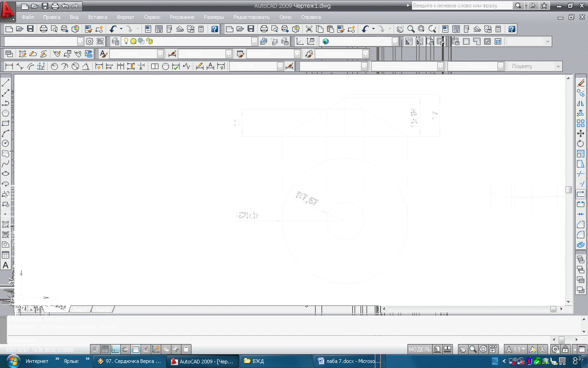The image size is (588, 368).
Task: Select the Circle draw tool
Action: pyautogui.click(x=6, y=144)
